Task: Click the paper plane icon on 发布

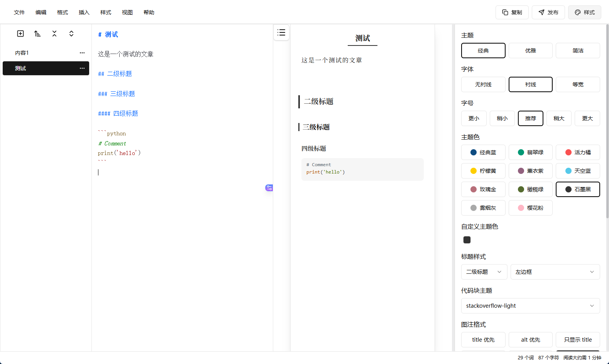Action: tap(541, 12)
